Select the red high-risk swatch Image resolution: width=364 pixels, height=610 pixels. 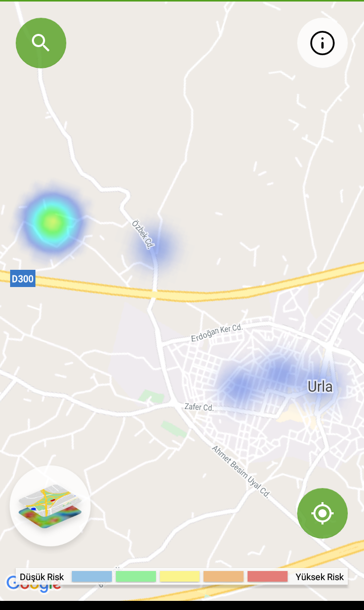point(267,577)
